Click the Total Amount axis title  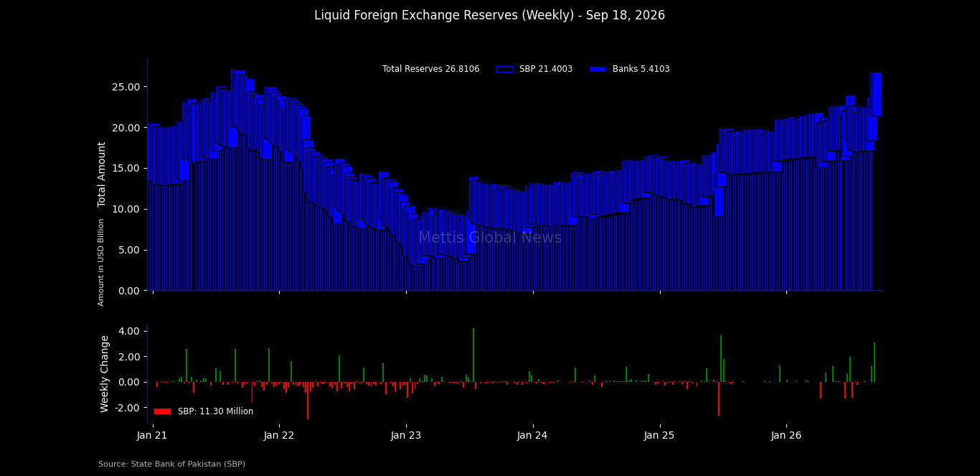tap(102, 174)
